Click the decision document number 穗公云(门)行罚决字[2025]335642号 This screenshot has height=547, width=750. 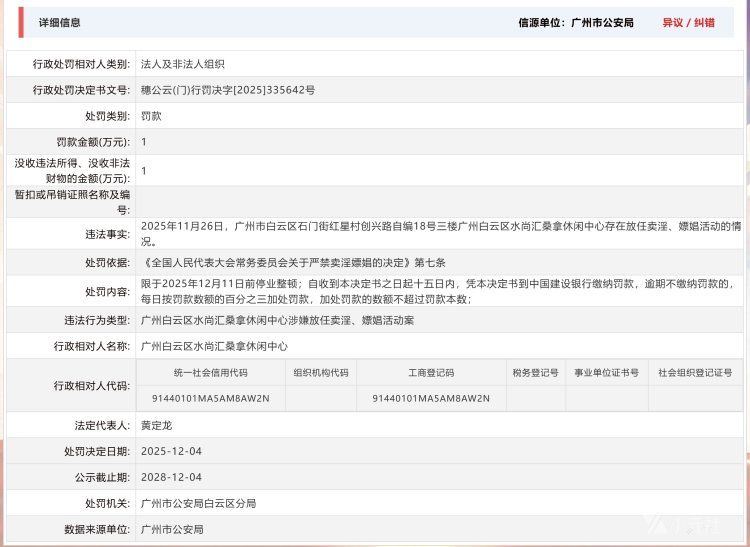coord(228,90)
